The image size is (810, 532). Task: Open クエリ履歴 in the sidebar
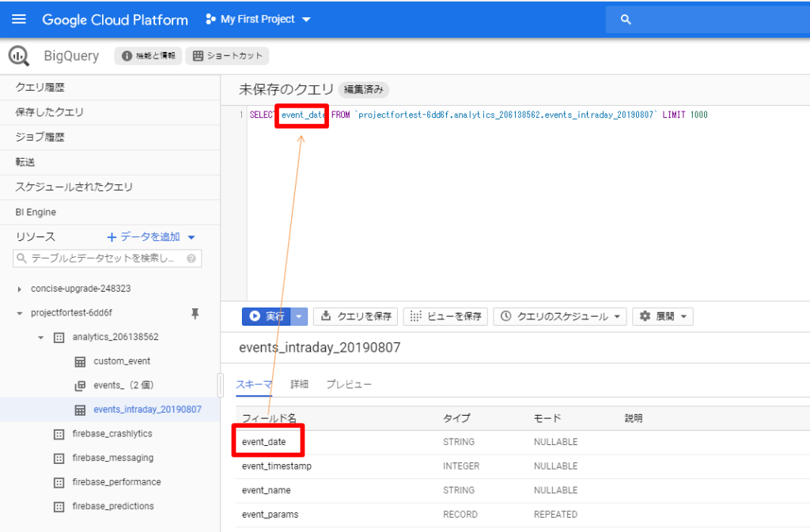[110, 87]
